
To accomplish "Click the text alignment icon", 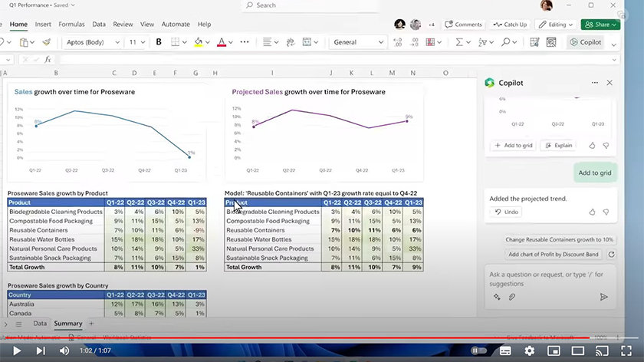I will point(267,42).
